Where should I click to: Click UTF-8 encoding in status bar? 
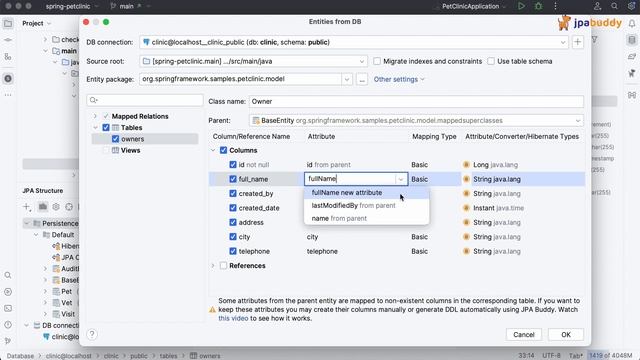[x=551, y=356]
